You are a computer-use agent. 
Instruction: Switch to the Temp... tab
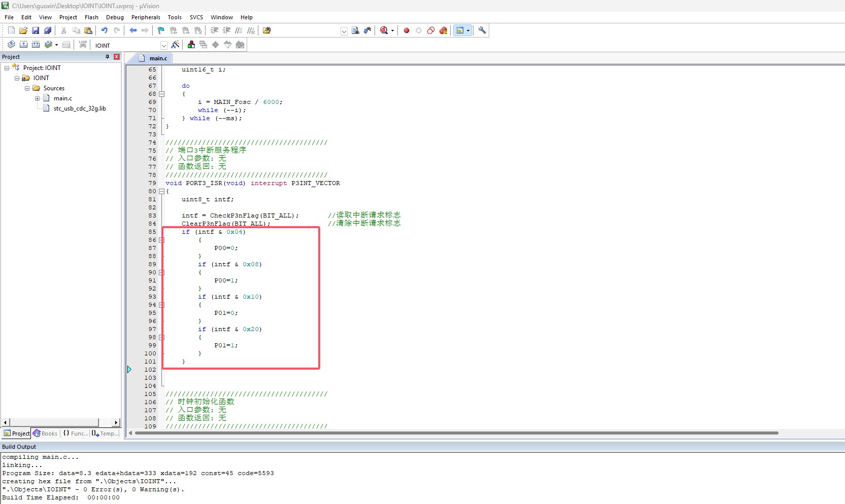[x=106, y=434]
